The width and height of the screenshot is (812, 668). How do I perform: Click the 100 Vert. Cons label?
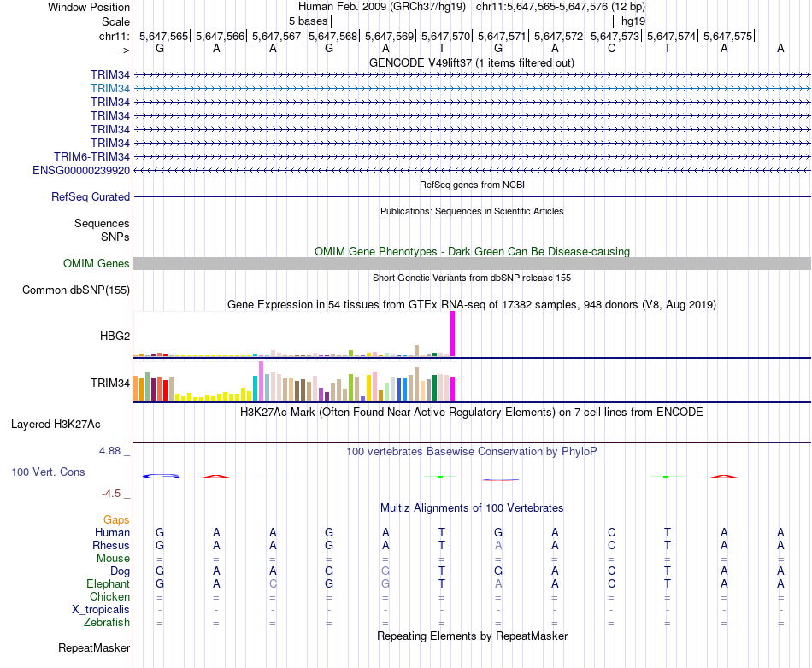click(48, 472)
